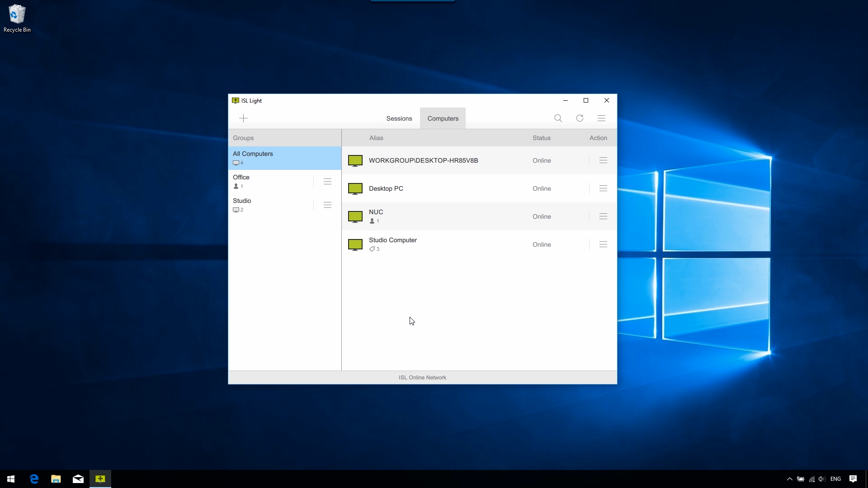This screenshot has width=868, height=488.
Task: Click the ISL Light taskbar button
Action: pyautogui.click(x=100, y=479)
